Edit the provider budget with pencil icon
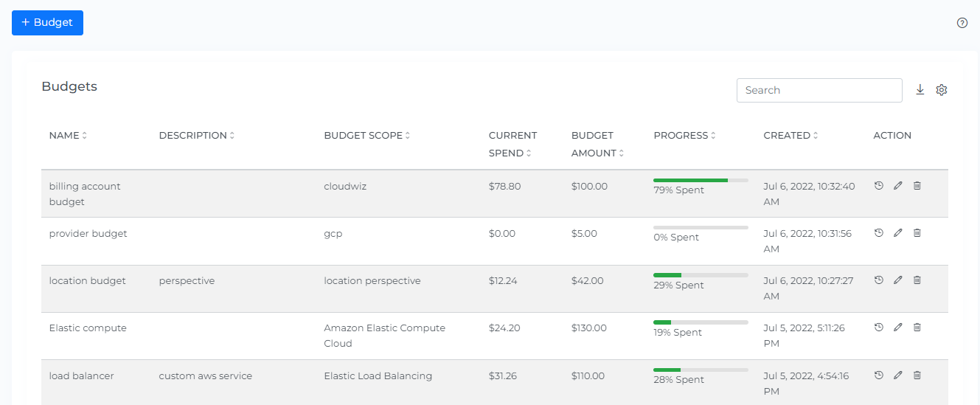 pyautogui.click(x=897, y=233)
